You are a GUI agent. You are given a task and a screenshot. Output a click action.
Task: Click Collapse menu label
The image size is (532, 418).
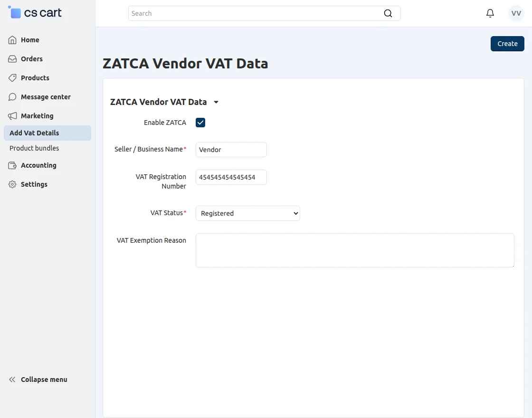pyautogui.click(x=44, y=380)
